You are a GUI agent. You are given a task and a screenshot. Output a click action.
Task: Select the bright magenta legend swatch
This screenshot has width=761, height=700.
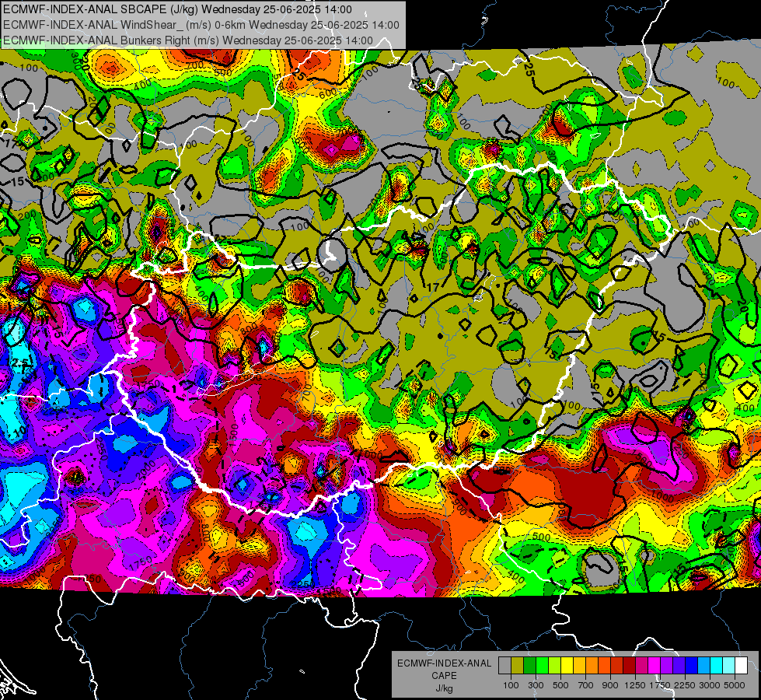(x=655, y=666)
